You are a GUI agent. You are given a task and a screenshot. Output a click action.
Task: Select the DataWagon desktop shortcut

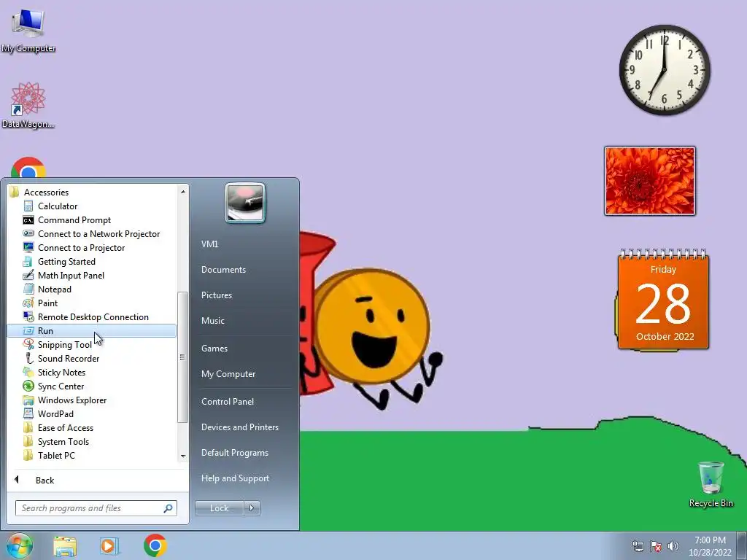[x=28, y=105]
